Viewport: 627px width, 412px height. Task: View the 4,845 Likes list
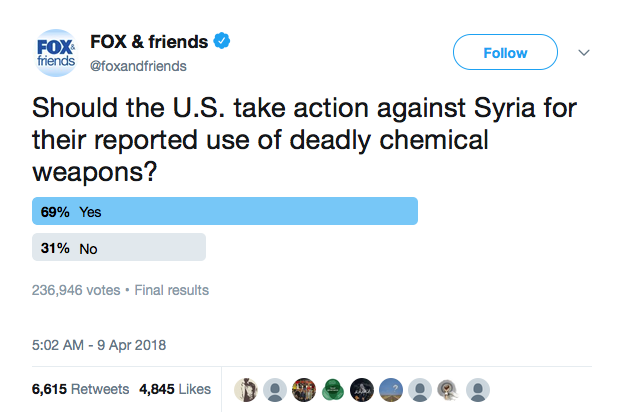[x=175, y=389]
